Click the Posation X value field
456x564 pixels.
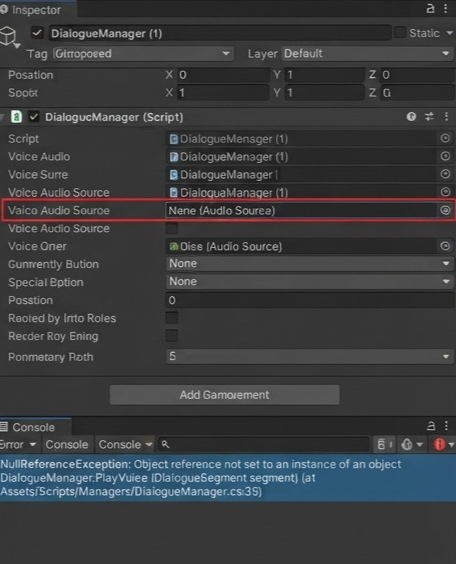pyautogui.click(x=223, y=75)
